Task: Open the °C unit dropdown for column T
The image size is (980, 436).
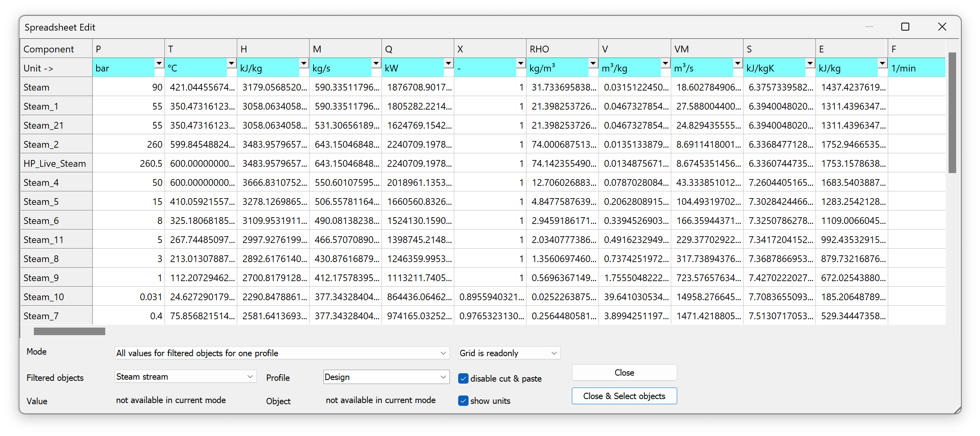Action: 231,64
